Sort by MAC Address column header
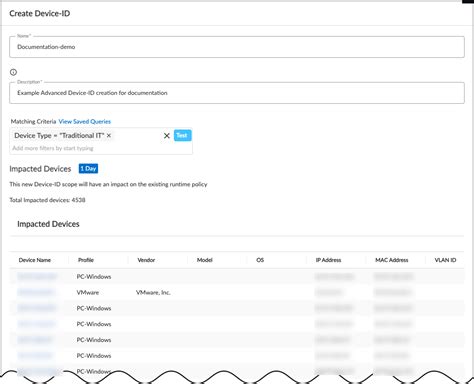 click(x=392, y=260)
